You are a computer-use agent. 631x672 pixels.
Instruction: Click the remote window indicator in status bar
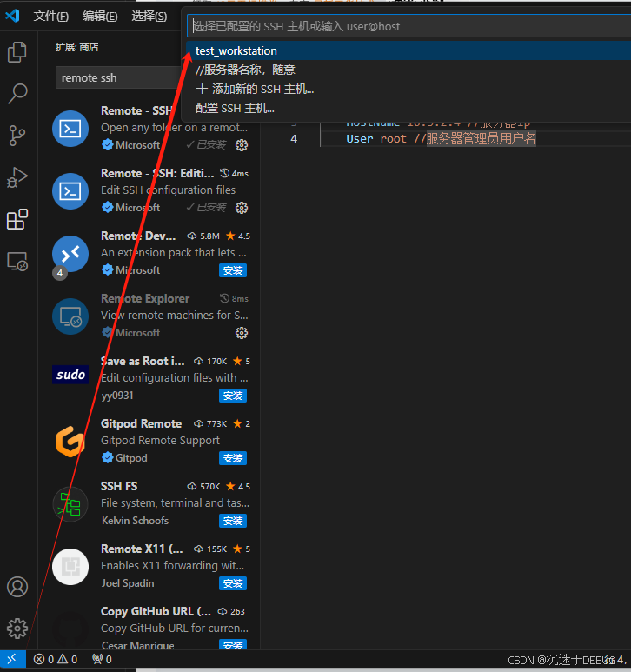coord(12,659)
